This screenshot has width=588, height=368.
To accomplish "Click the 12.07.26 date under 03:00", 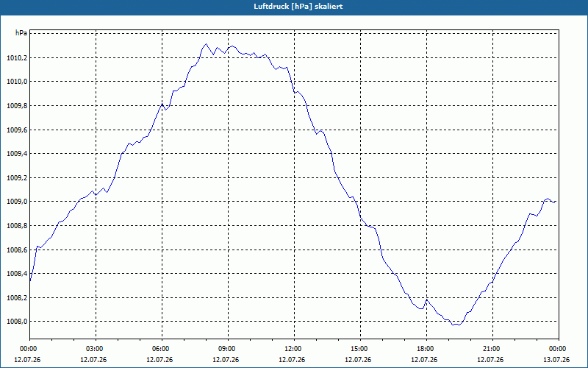I will 93,360.
